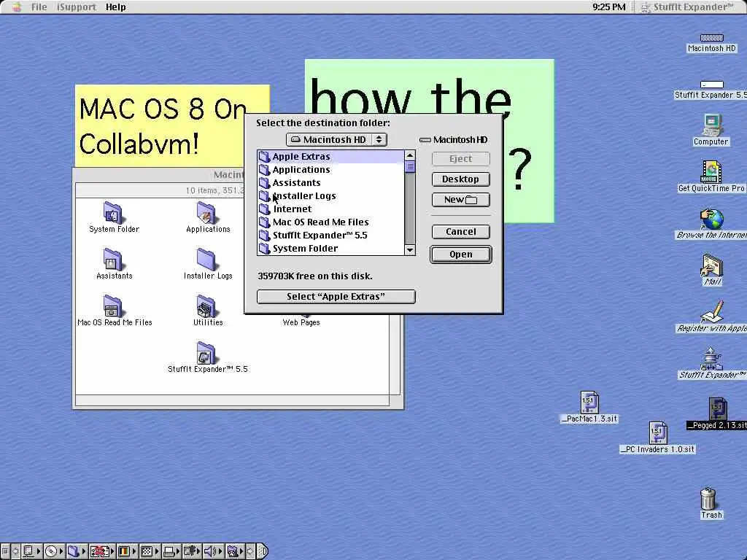
Task: Open the AppleTalk Control Strip module
Action: coord(32,551)
